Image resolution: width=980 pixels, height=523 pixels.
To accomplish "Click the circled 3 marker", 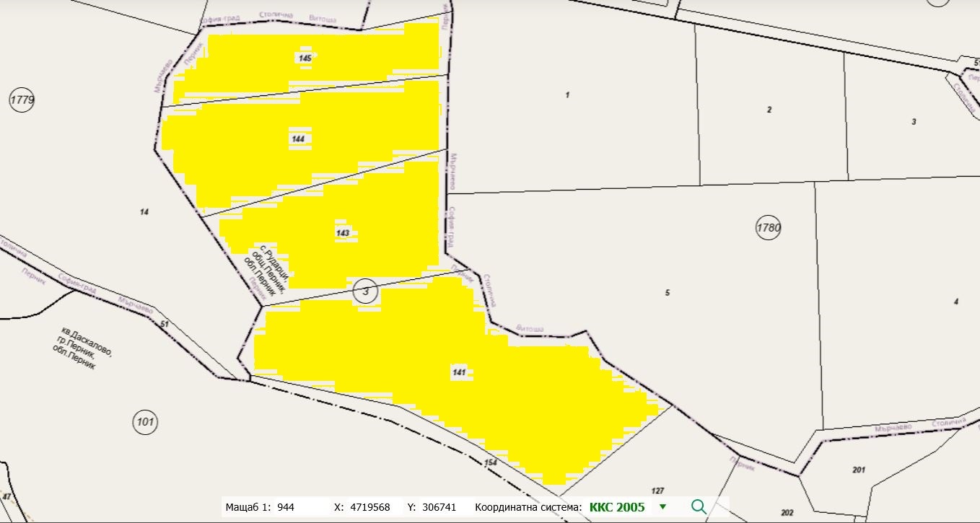I will pyautogui.click(x=366, y=291).
